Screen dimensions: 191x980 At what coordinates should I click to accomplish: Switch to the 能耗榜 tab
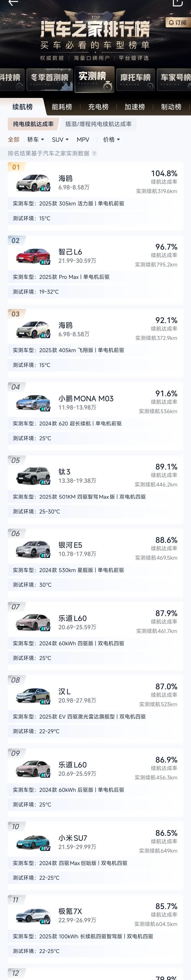(x=62, y=107)
